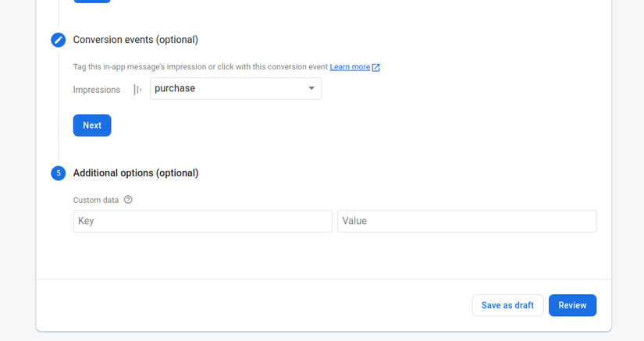Click the step 5 number circle

[59, 173]
